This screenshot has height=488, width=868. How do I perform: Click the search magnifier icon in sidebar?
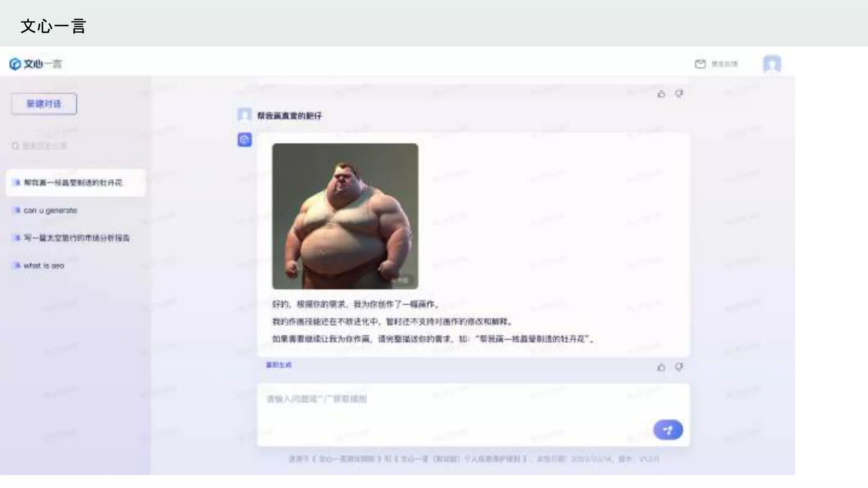15,146
